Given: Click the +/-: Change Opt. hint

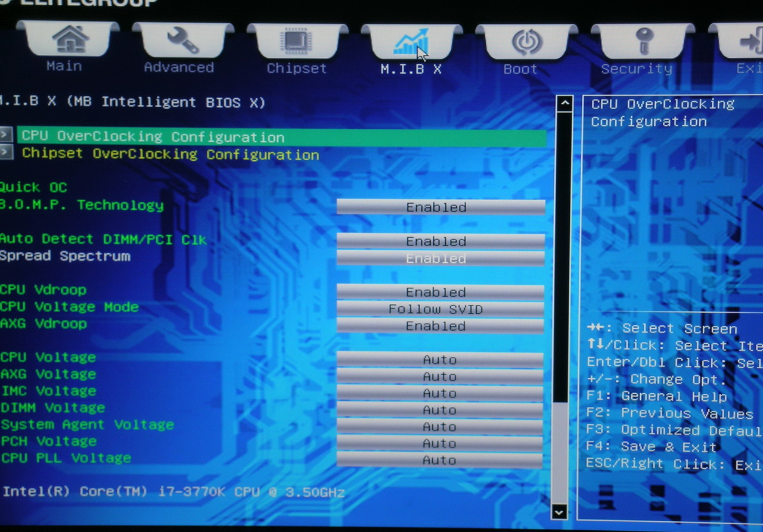Looking at the screenshot, I should click(657, 379).
